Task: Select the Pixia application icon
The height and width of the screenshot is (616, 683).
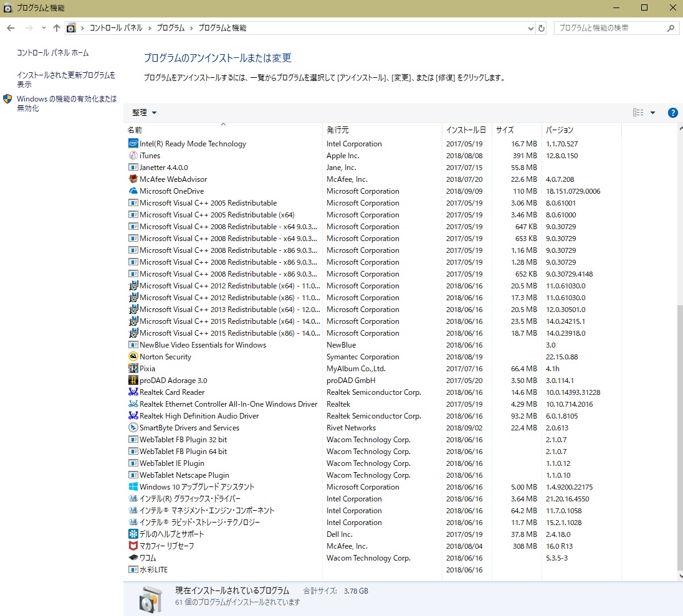Action: (133, 369)
